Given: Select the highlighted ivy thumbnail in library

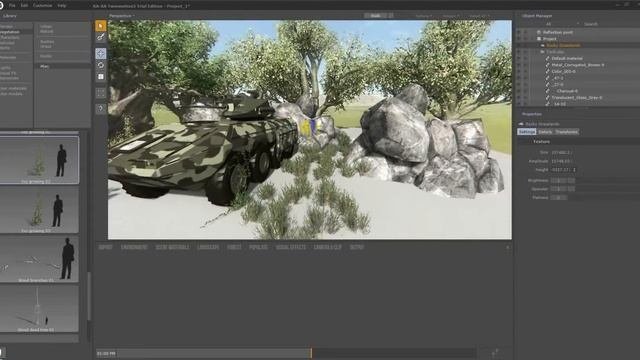Looking at the screenshot, I should (x=39, y=160).
